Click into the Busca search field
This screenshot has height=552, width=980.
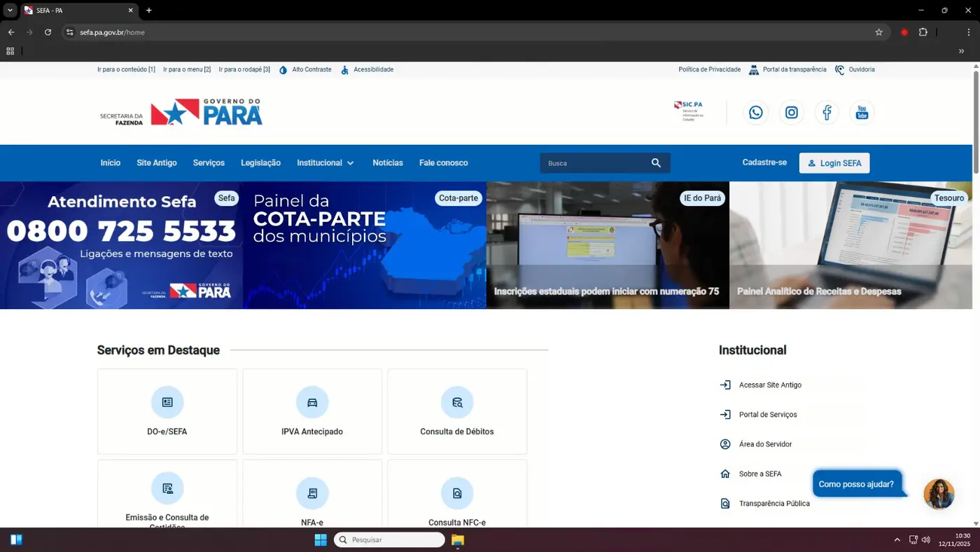tap(595, 163)
